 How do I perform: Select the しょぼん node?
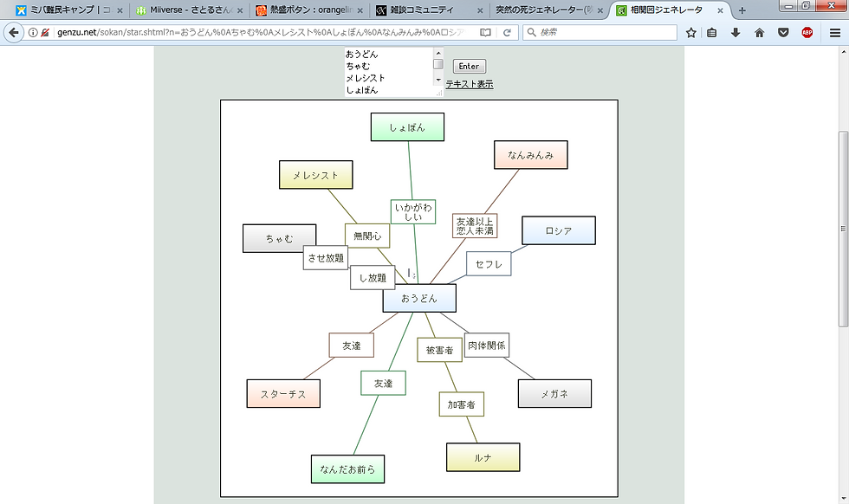click(x=407, y=127)
